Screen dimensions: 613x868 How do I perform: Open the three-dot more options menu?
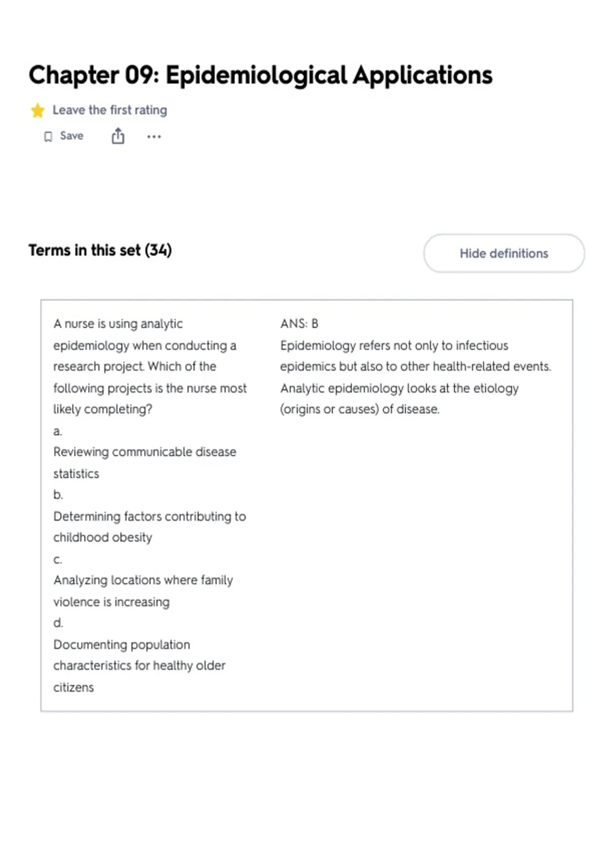(154, 136)
